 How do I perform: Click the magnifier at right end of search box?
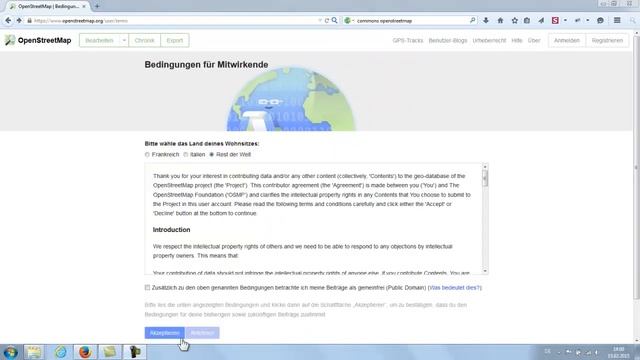(472, 20)
